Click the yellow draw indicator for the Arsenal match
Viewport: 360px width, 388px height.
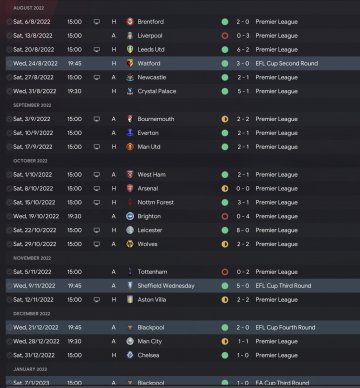[225, 189]
